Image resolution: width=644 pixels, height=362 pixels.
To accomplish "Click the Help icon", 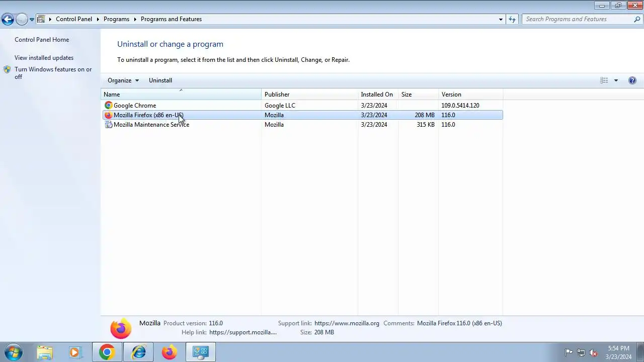I will pos(632,80).
